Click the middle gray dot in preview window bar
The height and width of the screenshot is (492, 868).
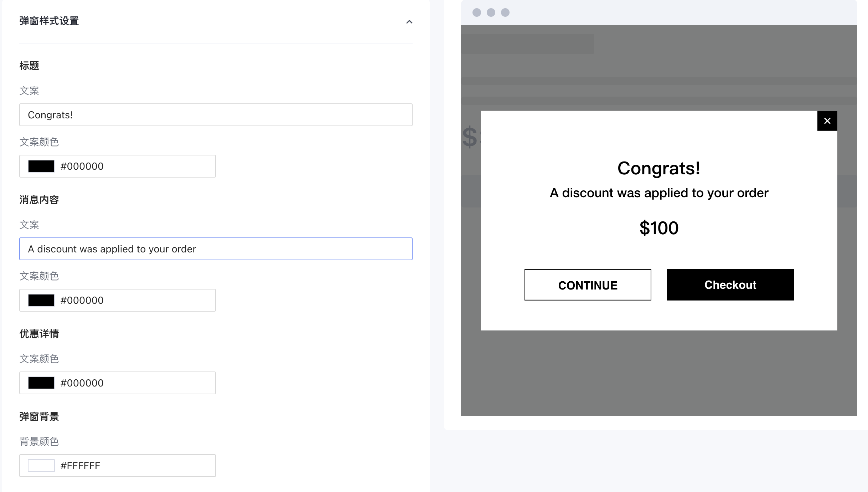[491, 12]
